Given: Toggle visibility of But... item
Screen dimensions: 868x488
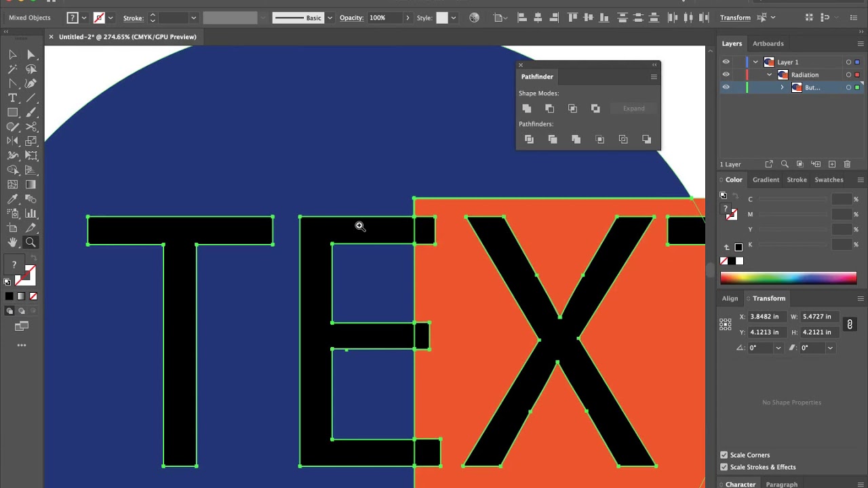Looking at the screenshot, I should click(x=726, y=87).
